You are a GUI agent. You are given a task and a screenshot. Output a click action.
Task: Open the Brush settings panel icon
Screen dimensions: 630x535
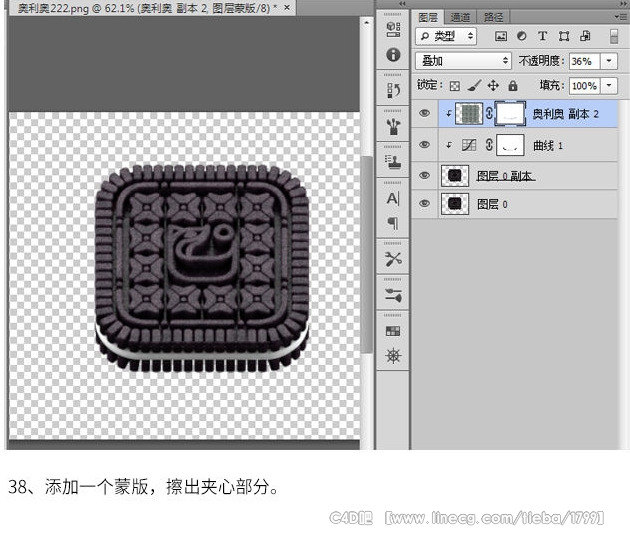393,295
